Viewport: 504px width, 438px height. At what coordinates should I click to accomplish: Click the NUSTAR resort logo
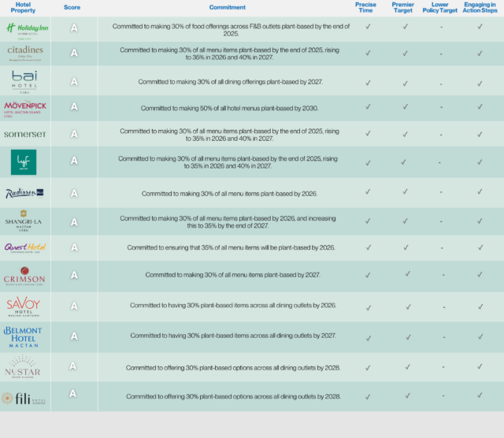26,367
